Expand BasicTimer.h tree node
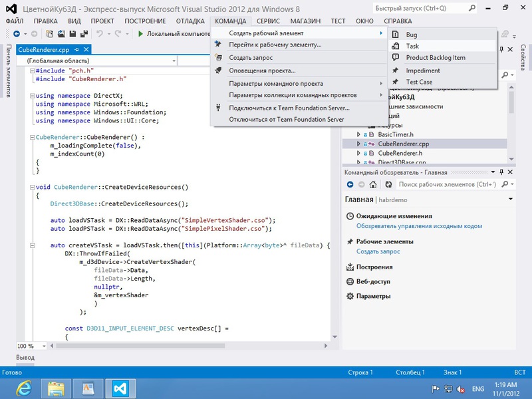Image resolution: width=532 pixels, height=399 pixels. (x=358, y=134)
